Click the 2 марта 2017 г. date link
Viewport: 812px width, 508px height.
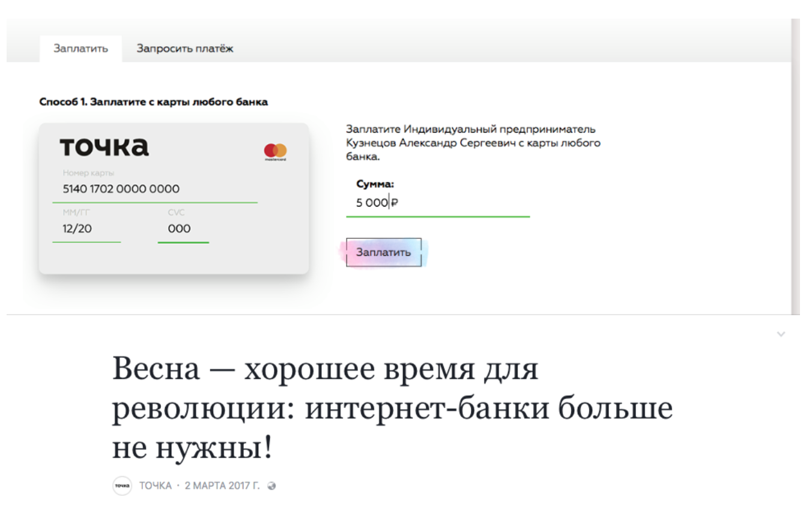222,486
